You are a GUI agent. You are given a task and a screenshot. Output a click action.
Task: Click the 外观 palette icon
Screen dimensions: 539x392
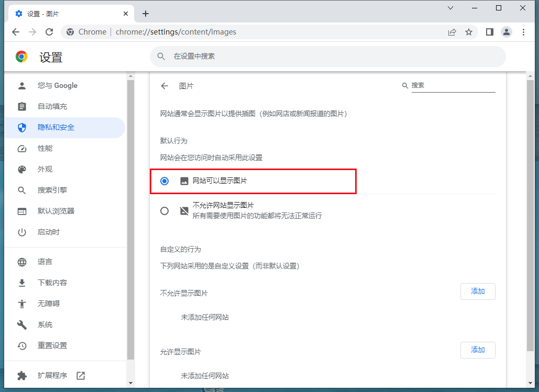tap(22, 170)
